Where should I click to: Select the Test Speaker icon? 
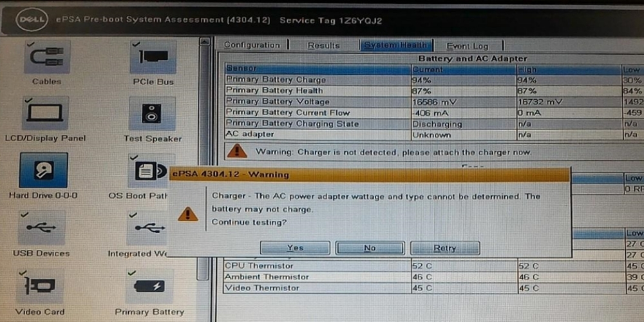152,113
